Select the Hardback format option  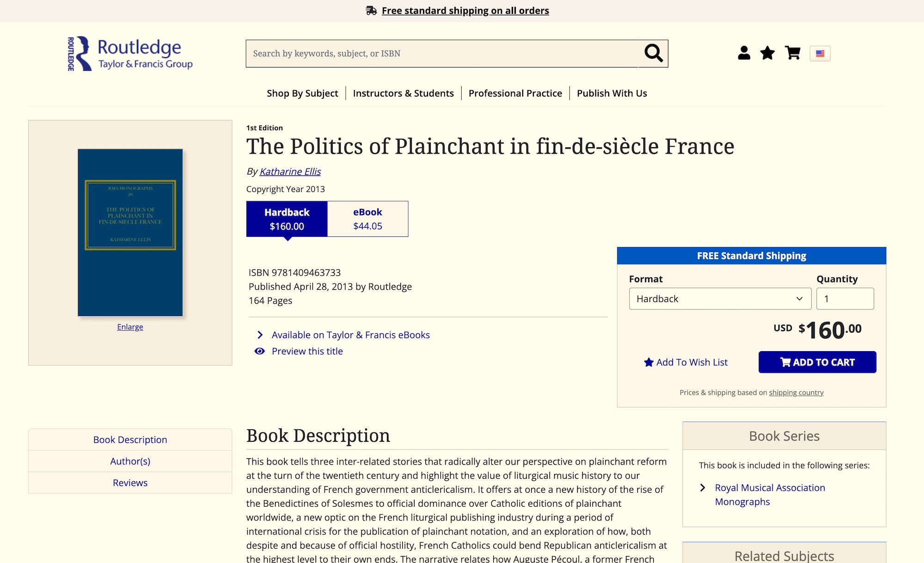click(x=287, y=219)
